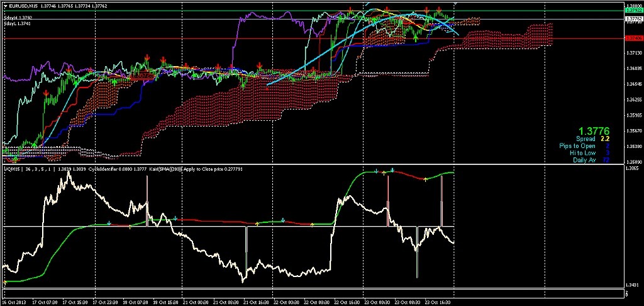Screen dimensions: 644x306
Task: Click the 21 Oct 16:30 time label
Action: [255, 302]
